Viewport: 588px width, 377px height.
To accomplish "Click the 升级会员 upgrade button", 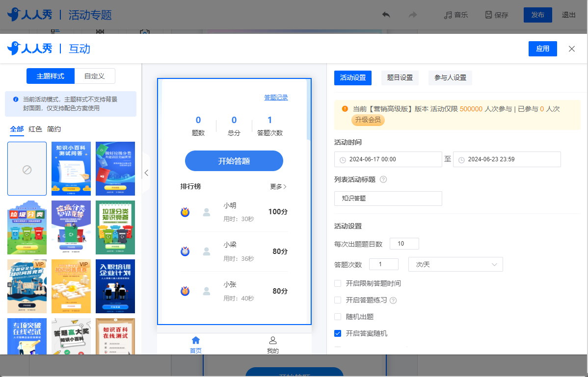I will pyautogui.click(x=368, y=120).
